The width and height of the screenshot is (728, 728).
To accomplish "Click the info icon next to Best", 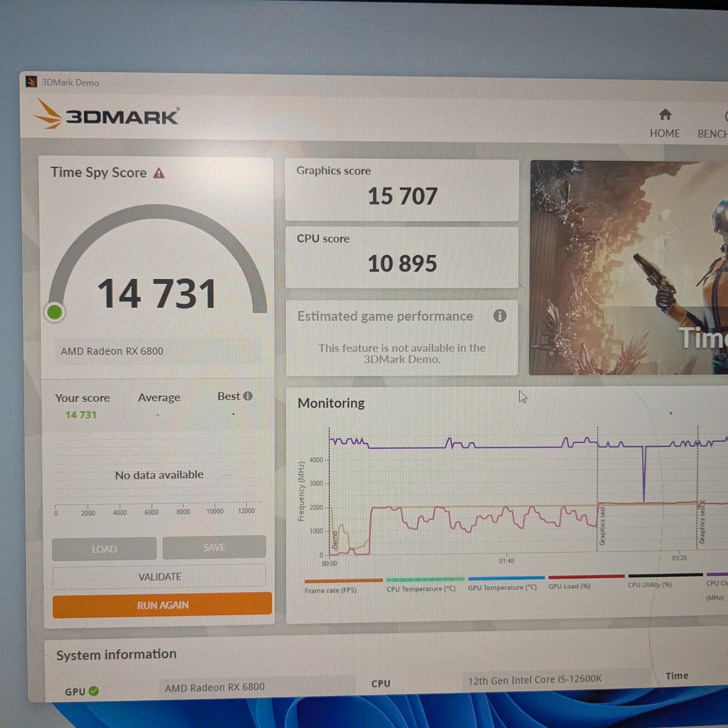I will tap(247, 396).
